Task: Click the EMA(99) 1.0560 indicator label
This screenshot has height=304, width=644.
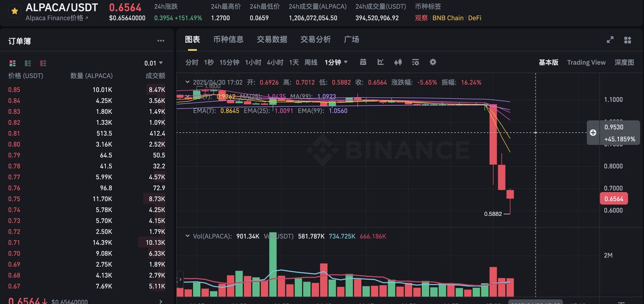Action: click(x=321, y=111)
